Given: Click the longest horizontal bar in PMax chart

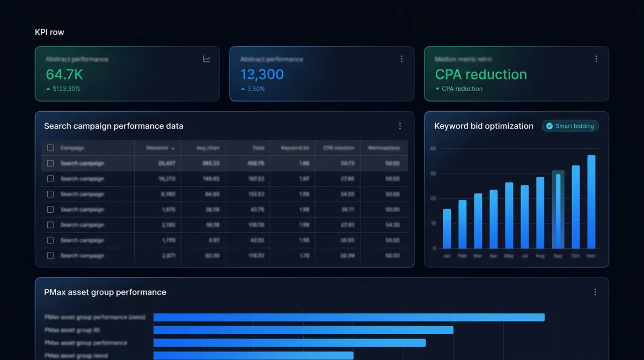Looking at the screenshot, I should [349, 317].
